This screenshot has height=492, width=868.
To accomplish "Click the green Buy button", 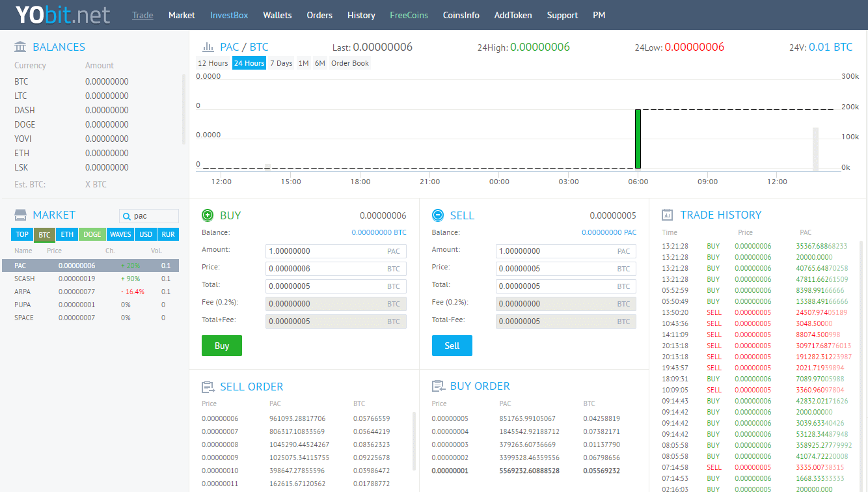I will coord(222,346).
